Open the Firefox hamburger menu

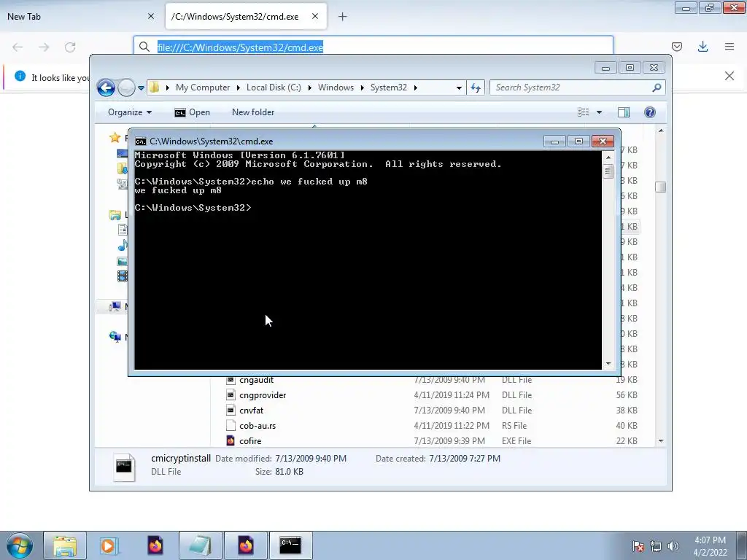point(729,46)
